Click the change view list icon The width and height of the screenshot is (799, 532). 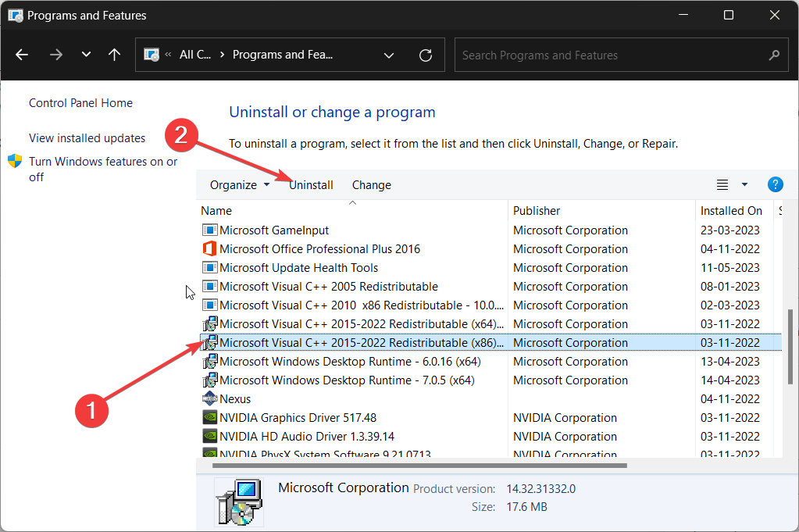tap(722, 185)
